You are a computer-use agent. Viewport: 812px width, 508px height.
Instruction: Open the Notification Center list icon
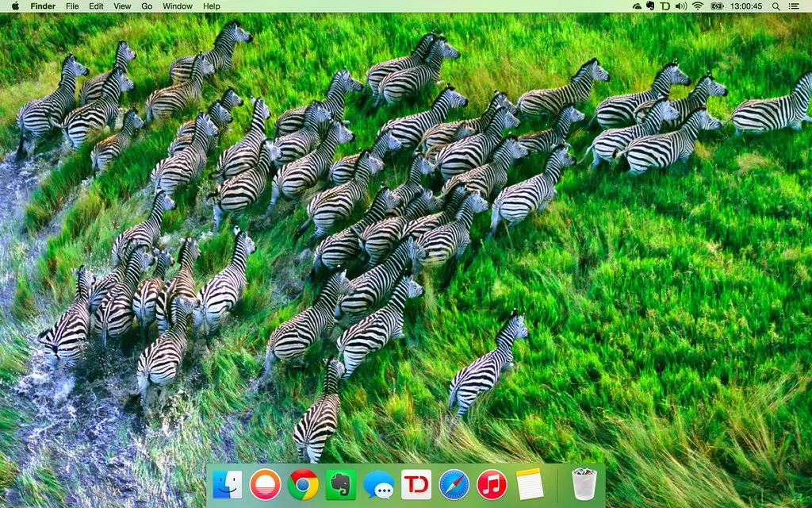(x=793, y=6)
